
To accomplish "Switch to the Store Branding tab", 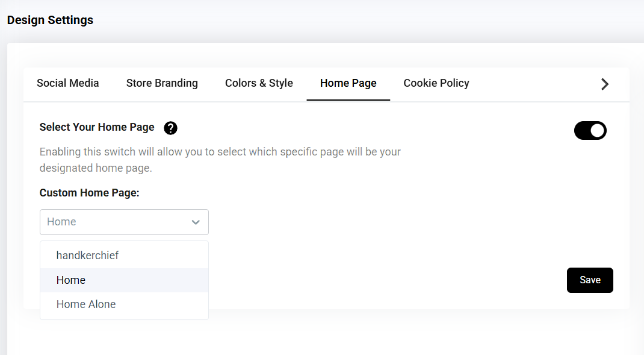I will 162,83.
